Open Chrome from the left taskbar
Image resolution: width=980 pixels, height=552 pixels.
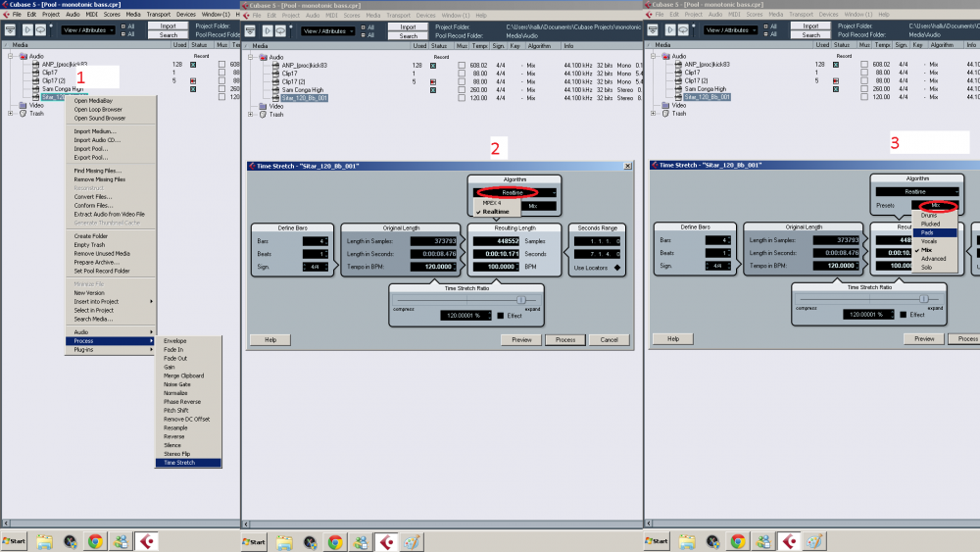[95, 541]
